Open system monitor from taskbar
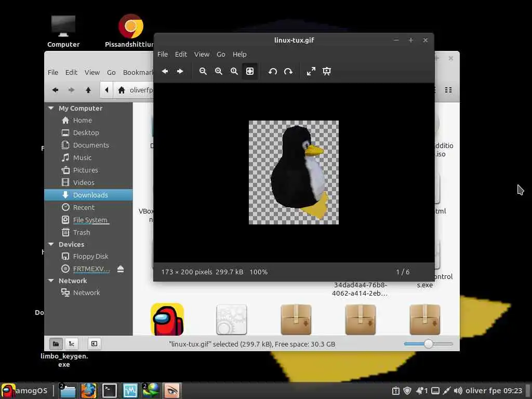Screen dimensions: 532x399 [x=130, y=391]
